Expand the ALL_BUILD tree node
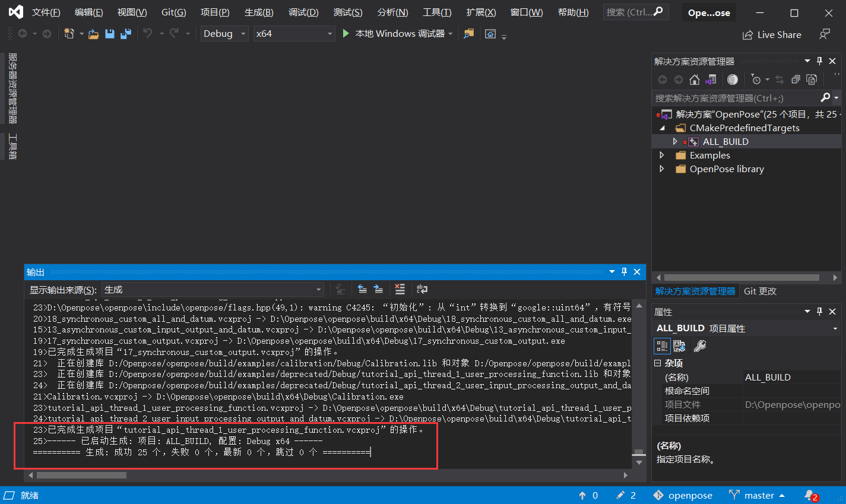This screenshot has width=846, height=504. coord(675,141)
